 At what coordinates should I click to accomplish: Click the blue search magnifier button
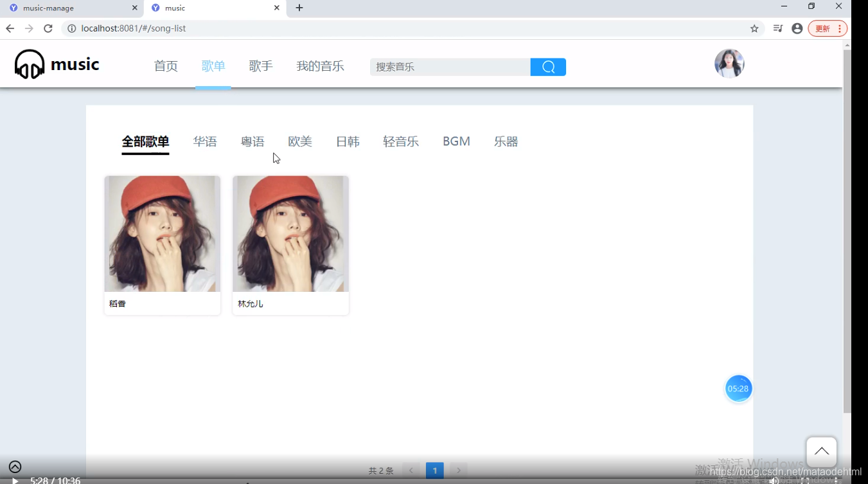pos(547,66)
